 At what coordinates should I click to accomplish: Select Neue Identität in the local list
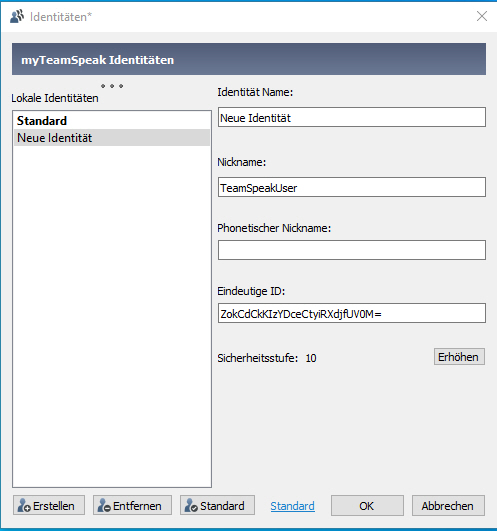(x=112, y=137)
